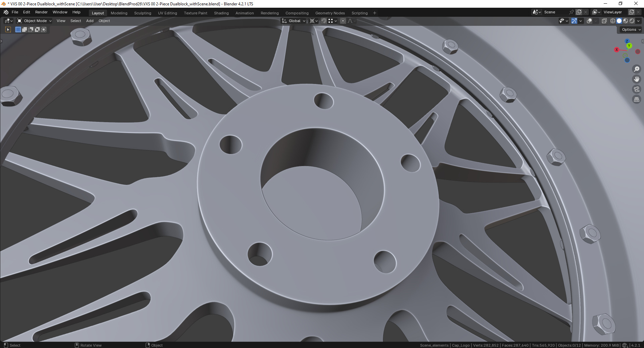
Task: Toggle viewport overlays
Action: point(589,21)
